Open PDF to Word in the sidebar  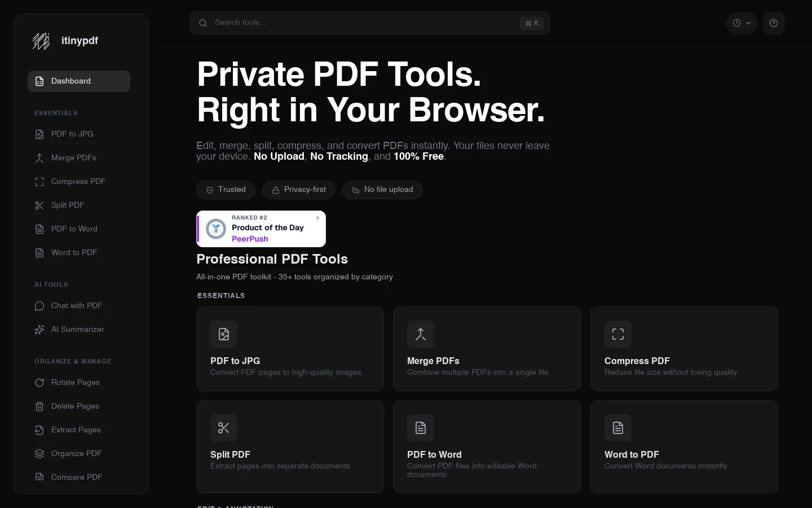[x=79, y=229]
